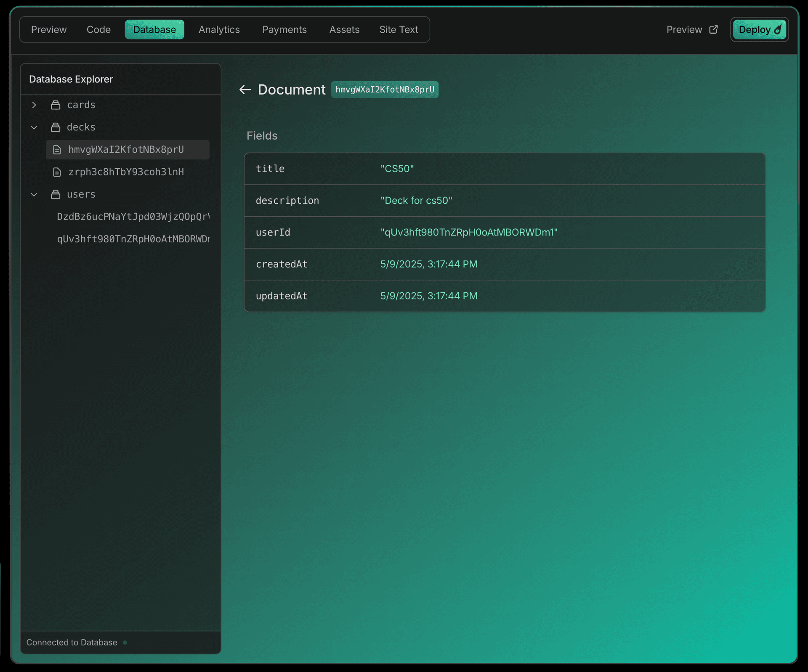Click the createdAt timestamp value
The image size is (808, 672).
click(429, 264)
